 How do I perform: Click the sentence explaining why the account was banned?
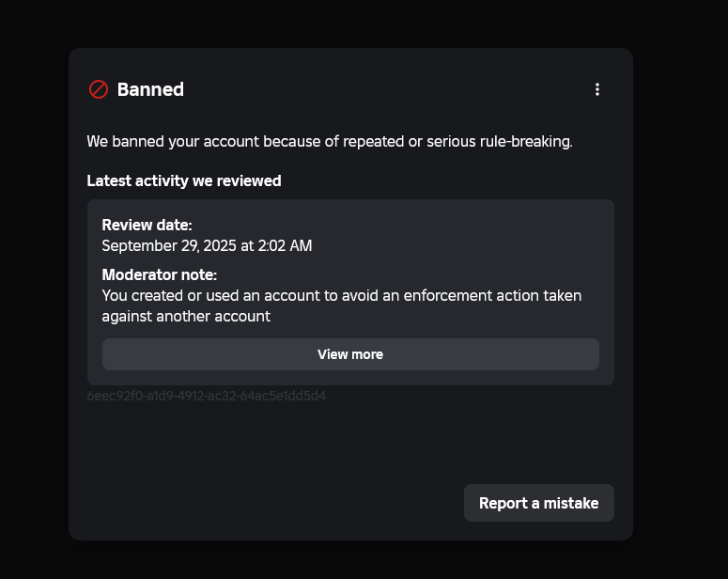pos(330,142)
